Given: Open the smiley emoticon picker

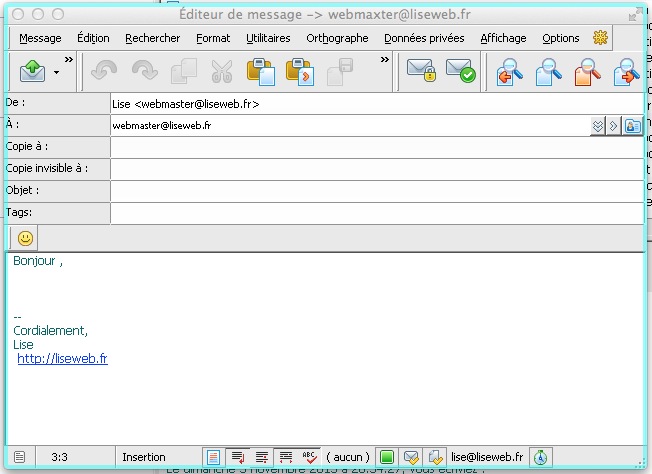Looking at the screenshot, I should click(25, 238).
